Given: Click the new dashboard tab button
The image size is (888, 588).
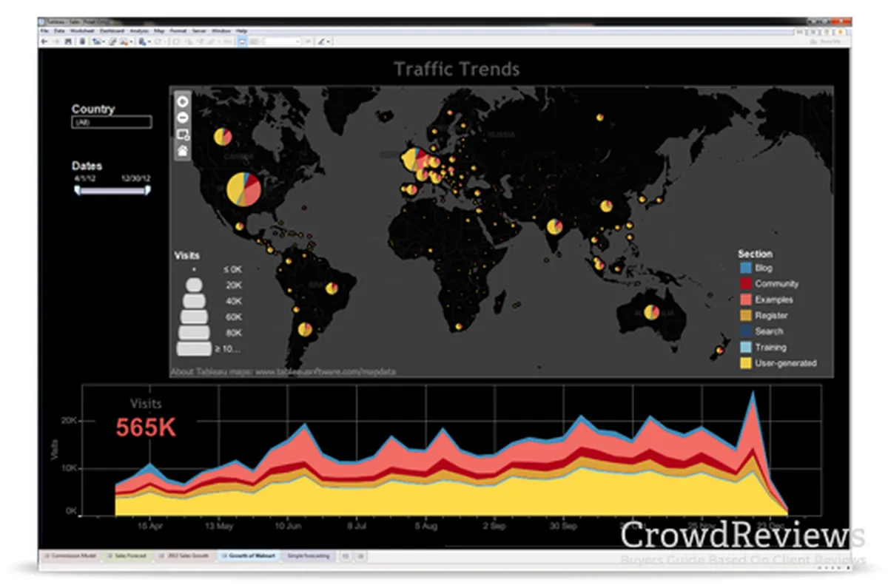Looking at the screenshot, I should (x=360, y=555).
